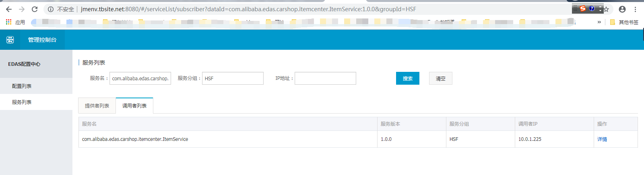Screen dimensions: 644x175
Task: Switch to the 调用者列表 tab
Action: click(134, 106)
